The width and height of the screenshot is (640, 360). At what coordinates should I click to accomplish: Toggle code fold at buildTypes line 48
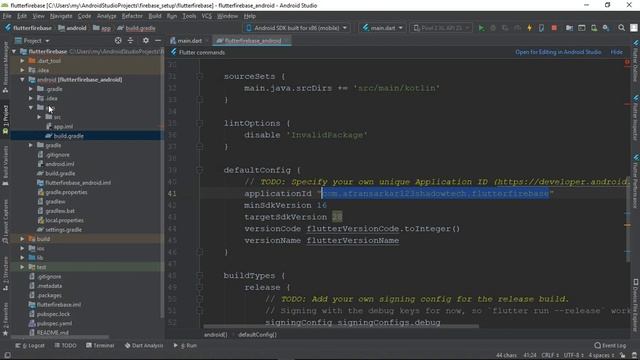click(x=199, y=276)
